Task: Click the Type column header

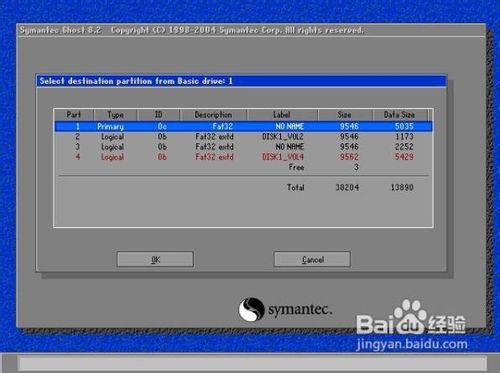Action: click(x=115, y=115)
